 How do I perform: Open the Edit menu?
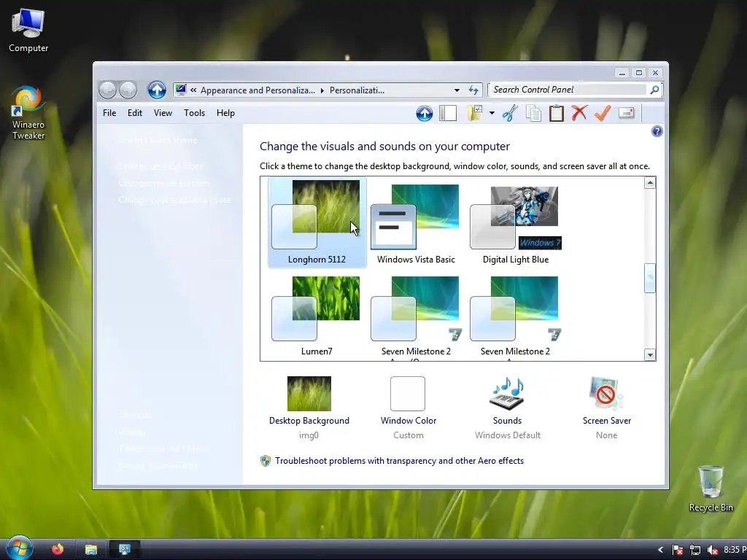coord(135,113)
